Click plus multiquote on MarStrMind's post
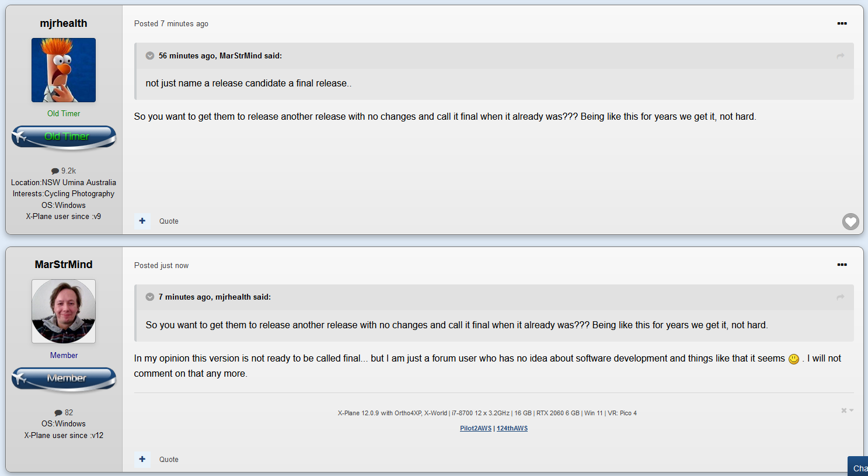868x476 pixels. 142,459
